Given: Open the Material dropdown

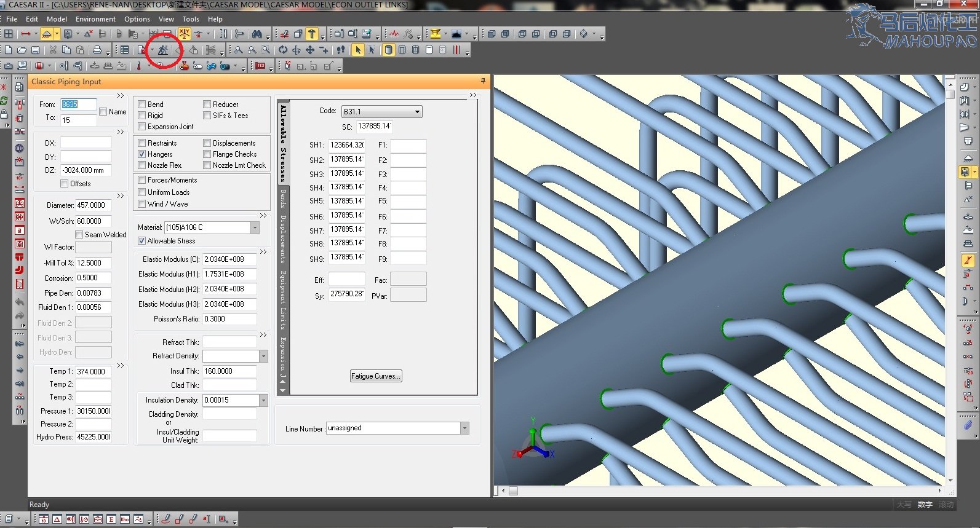Looking at the screenshot, I should (255, 227).
